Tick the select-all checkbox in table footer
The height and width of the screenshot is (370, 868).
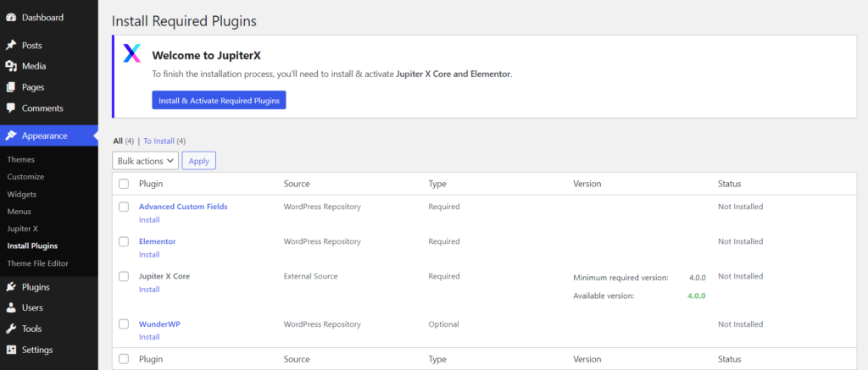pyautogui.click(x=124, y=359)
